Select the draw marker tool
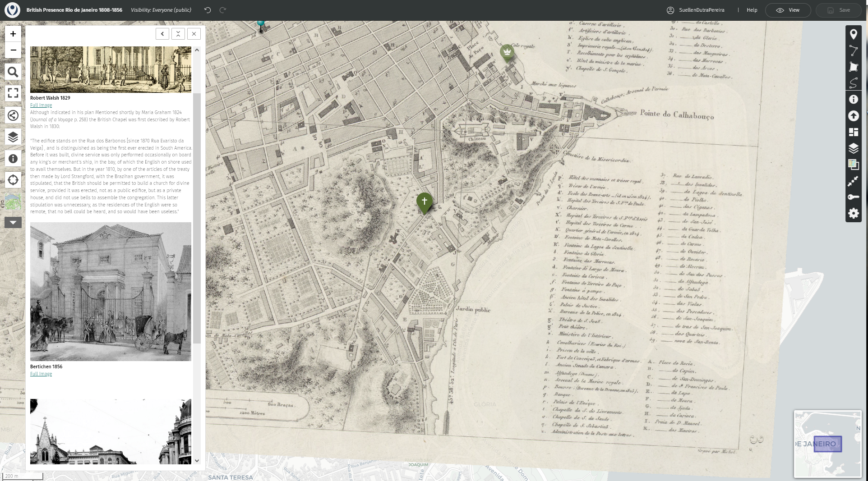This screenshot has height=481, width=868. coord(853,34)
